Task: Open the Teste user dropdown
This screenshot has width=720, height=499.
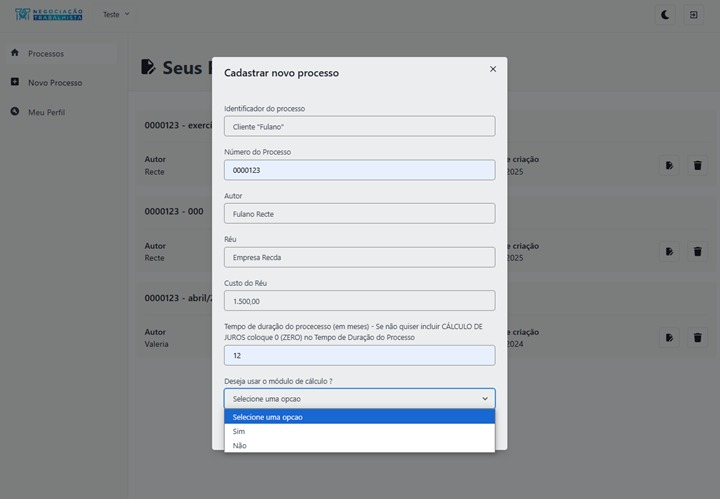Action: click(x=116, y=15)
